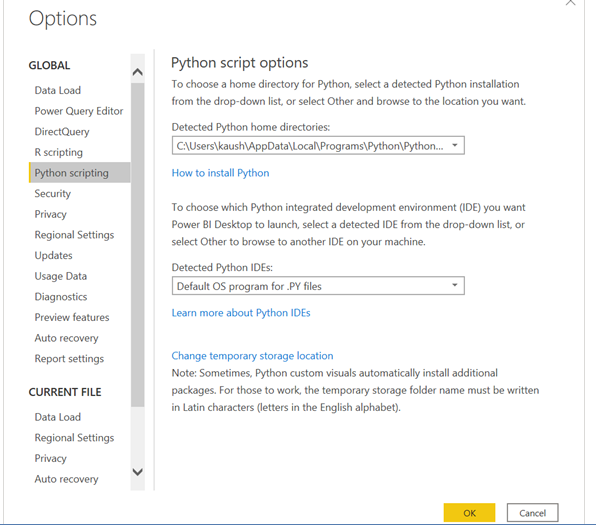596x525 pixels.
Task: Click the sidebar scrollbar thumb
Action: pyautogui.click(x=138, y=245)
